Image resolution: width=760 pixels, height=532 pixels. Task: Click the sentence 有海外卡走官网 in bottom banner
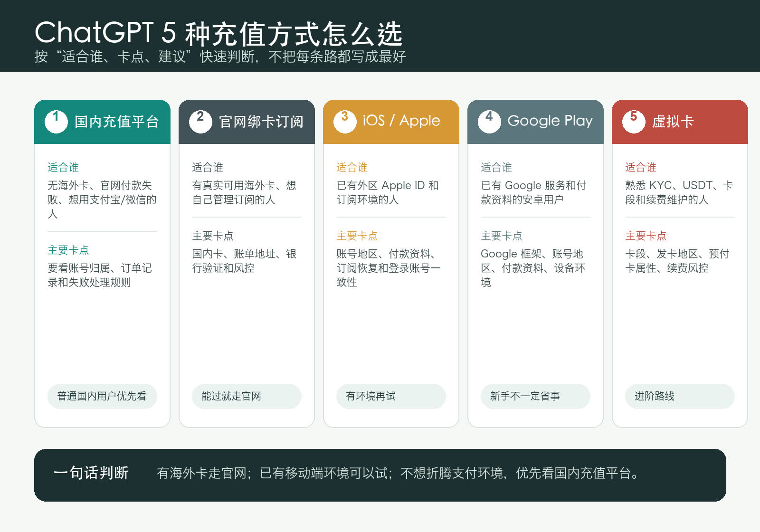coord(398,473)
